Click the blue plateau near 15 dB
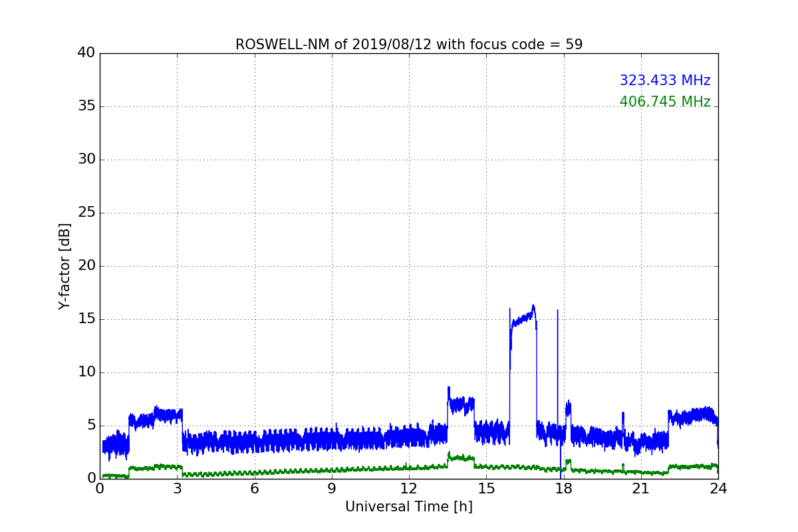 click(523, 319)
